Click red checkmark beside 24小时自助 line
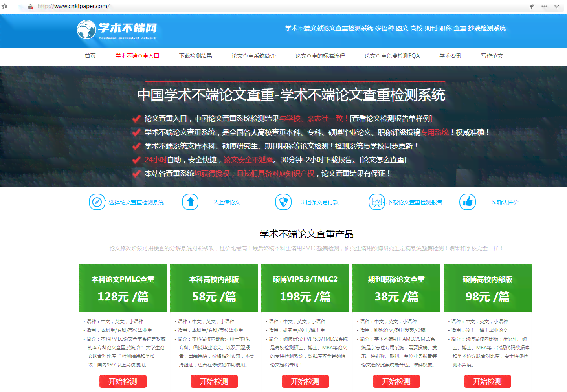Screen dimensions: 567x392 click(x=136, y=160)
